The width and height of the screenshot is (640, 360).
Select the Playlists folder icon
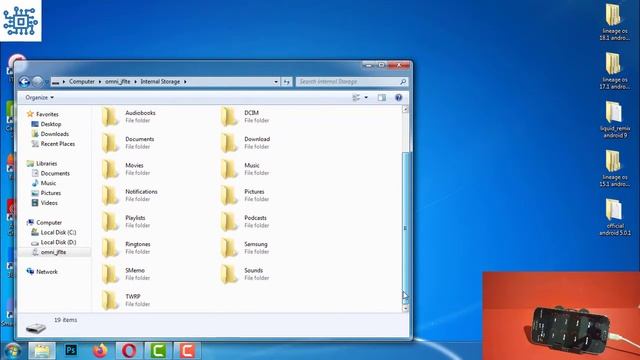coord(109,222)
